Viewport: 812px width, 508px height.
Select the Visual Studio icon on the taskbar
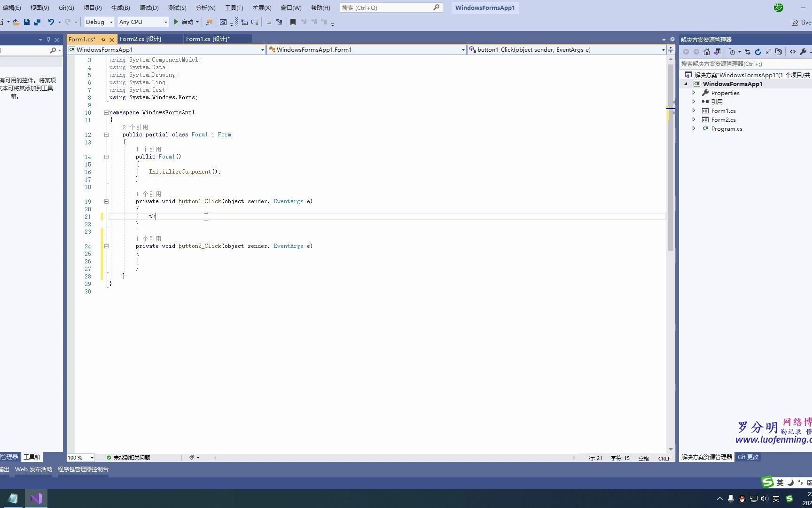tap(36, 498)
